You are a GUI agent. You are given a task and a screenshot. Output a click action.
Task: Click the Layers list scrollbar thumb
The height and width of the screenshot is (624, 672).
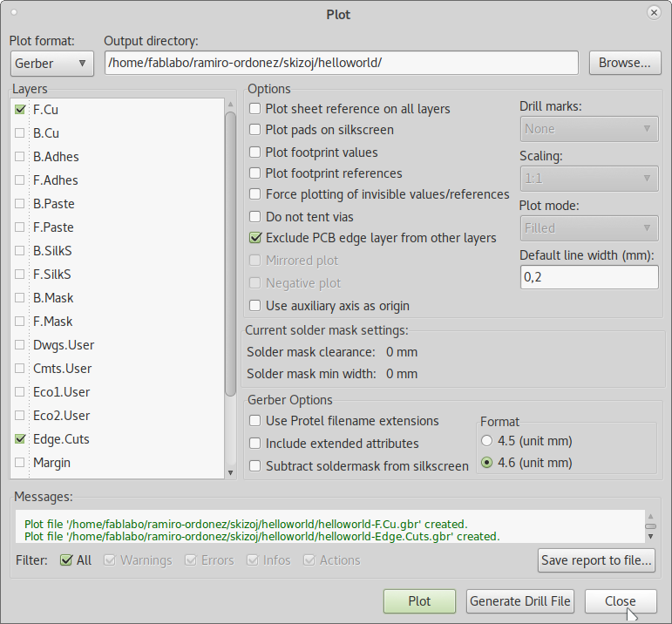230,254
